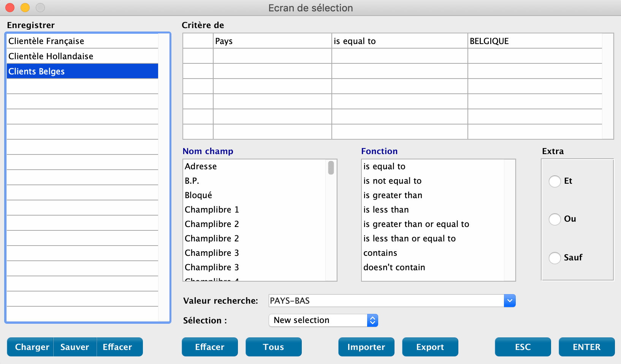Select the Ou radio button
The height and width of the screenshot is (364, 621).
(555, 219)
